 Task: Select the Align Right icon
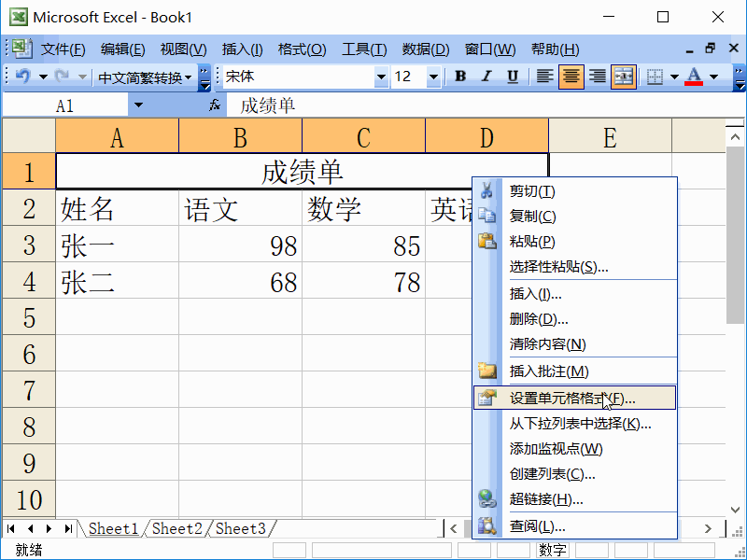597,77
